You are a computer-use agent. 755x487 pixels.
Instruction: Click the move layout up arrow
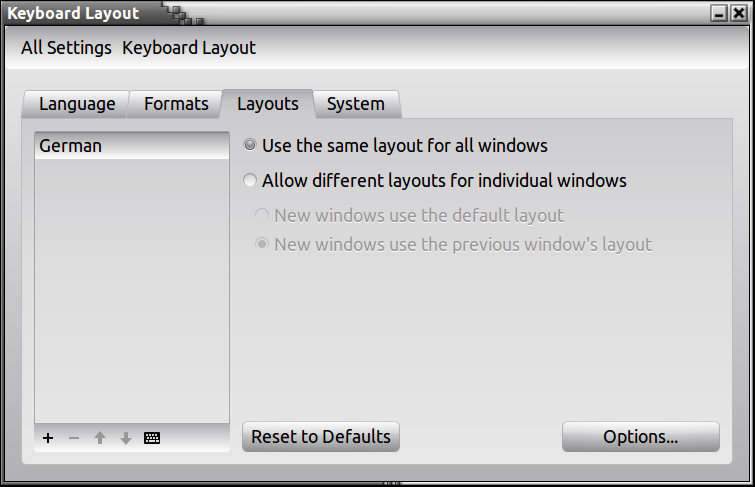click(100, 438)
